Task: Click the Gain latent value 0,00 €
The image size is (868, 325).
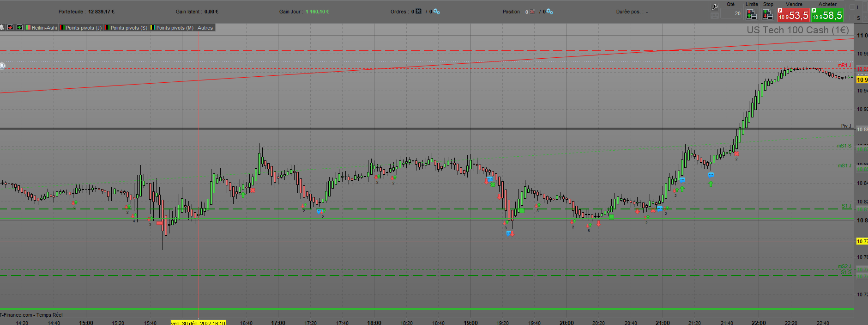Action: click(211, 12)
